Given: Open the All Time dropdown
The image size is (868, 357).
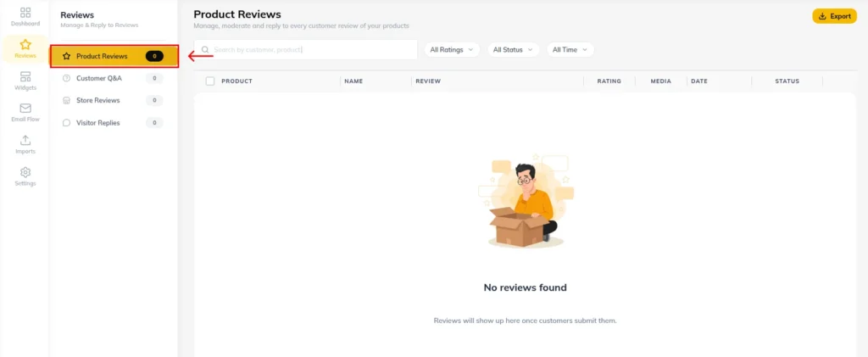Looking at the screenshot, I should click(x=570, y=50).
